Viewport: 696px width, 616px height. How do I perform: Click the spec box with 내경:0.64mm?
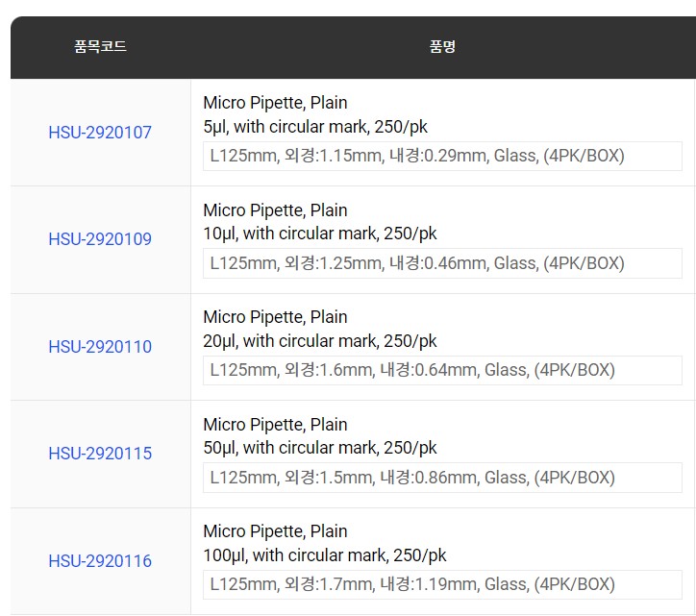click(x=442, y=370)
